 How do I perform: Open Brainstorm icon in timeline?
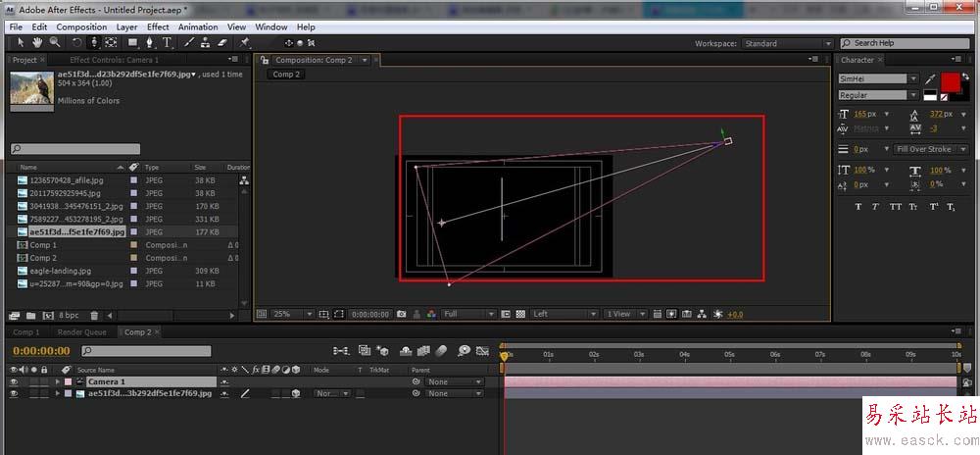pyautogui.click(x=464, y=351)
